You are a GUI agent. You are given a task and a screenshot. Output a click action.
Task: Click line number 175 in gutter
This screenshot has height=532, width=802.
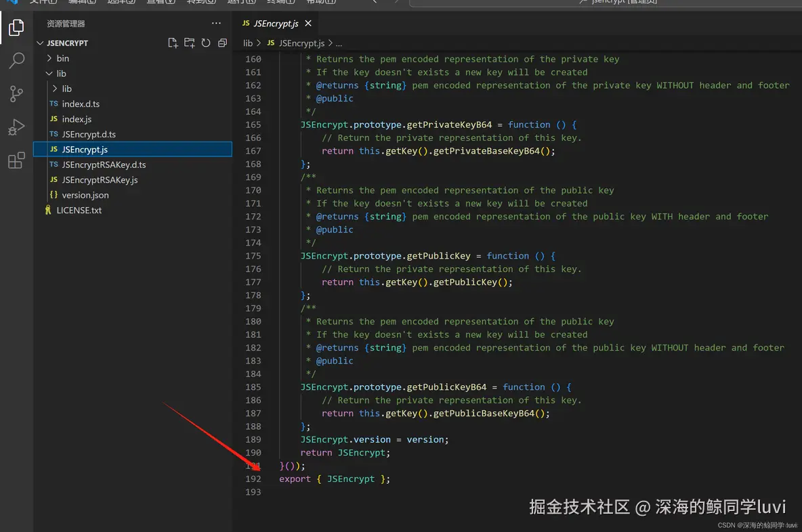tap(253, 256)
